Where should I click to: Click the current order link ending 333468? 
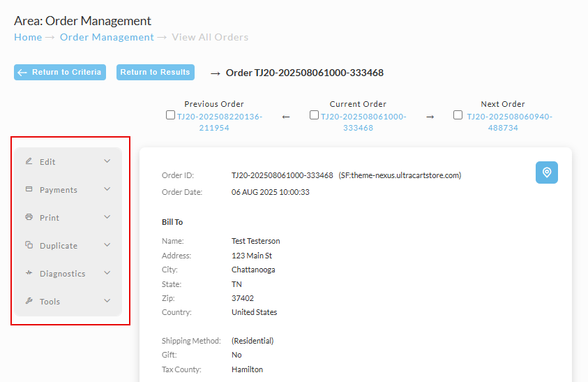click(363, 122)
